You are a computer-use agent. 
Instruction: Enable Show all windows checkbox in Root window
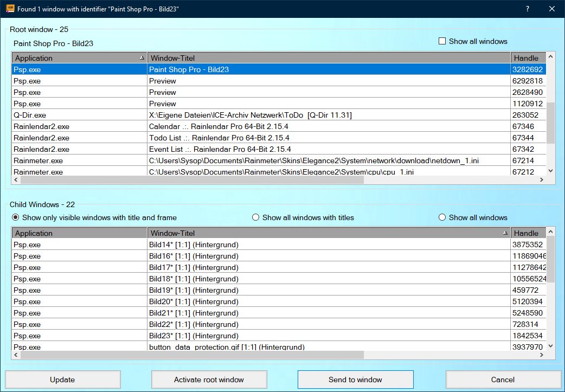tap(442, 41)
